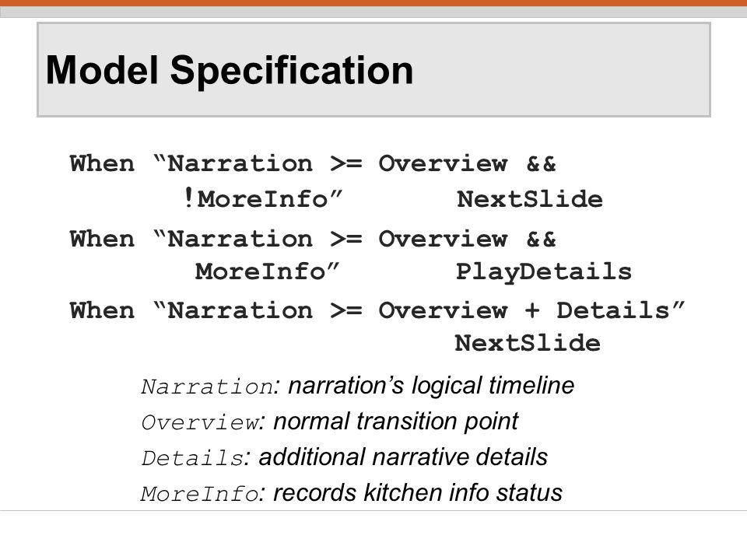
Task: Select the last NextSlide action text
Action: pyautogui.click(x=528, y=343)
